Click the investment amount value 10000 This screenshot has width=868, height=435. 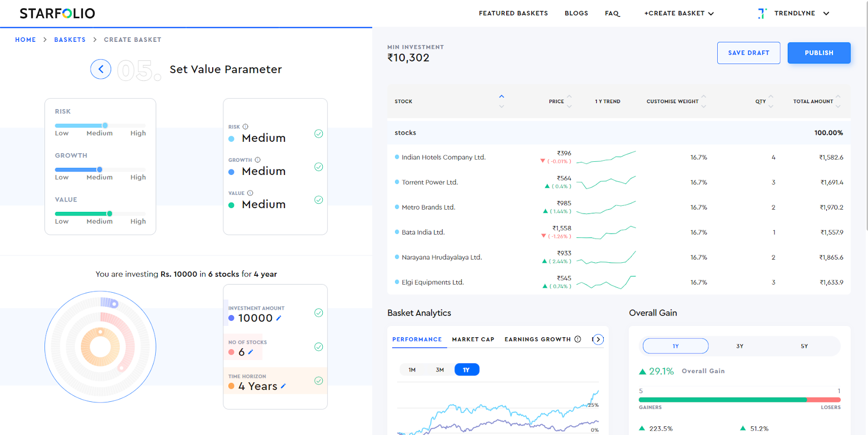[x=256, y=318]
